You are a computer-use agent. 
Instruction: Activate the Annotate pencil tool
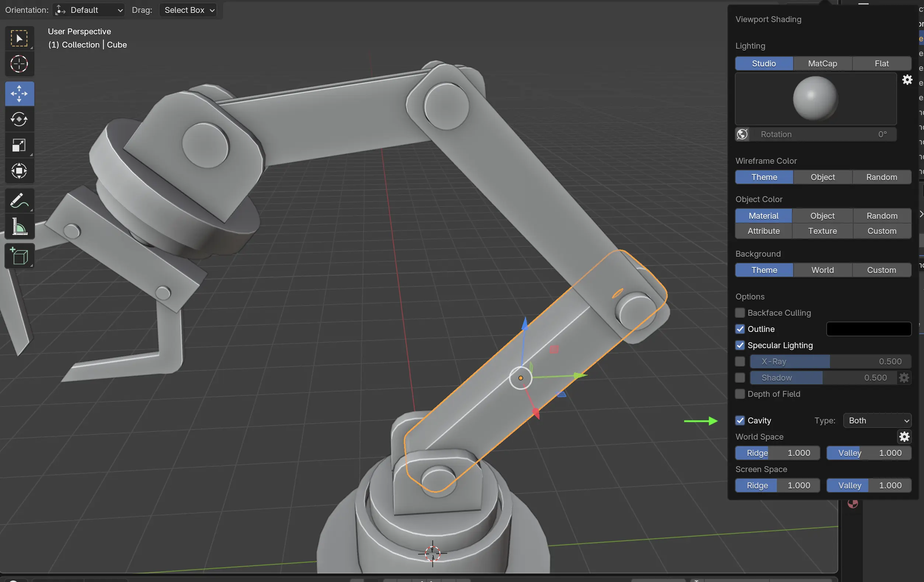[19, 200]
